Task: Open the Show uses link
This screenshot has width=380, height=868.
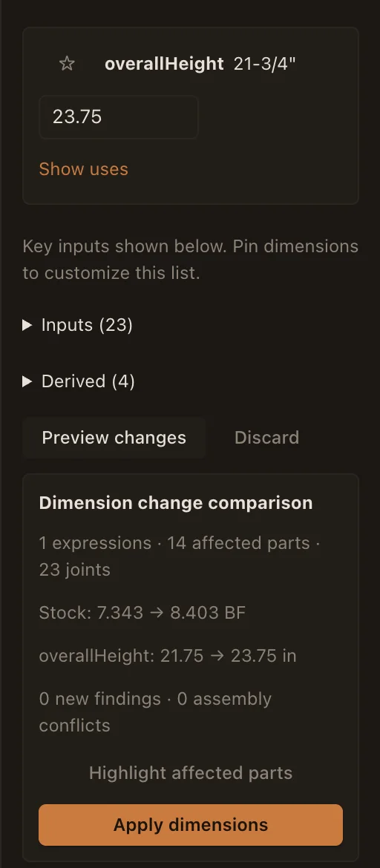Action: [x=84, y=169]
